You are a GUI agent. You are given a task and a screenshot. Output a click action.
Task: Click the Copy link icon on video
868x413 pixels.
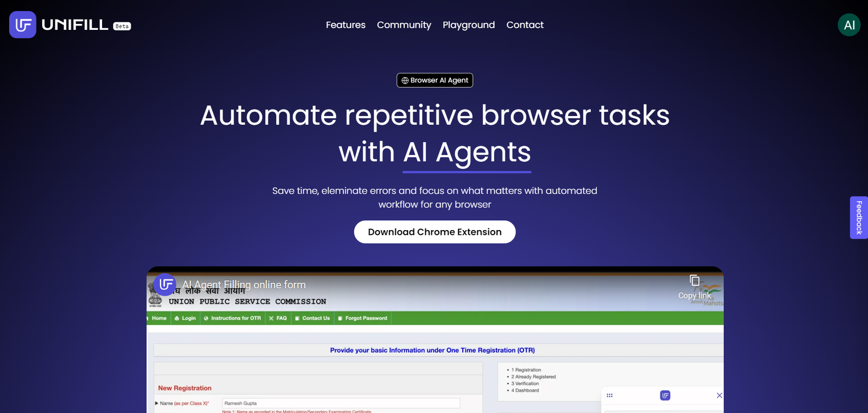(694, 281)
